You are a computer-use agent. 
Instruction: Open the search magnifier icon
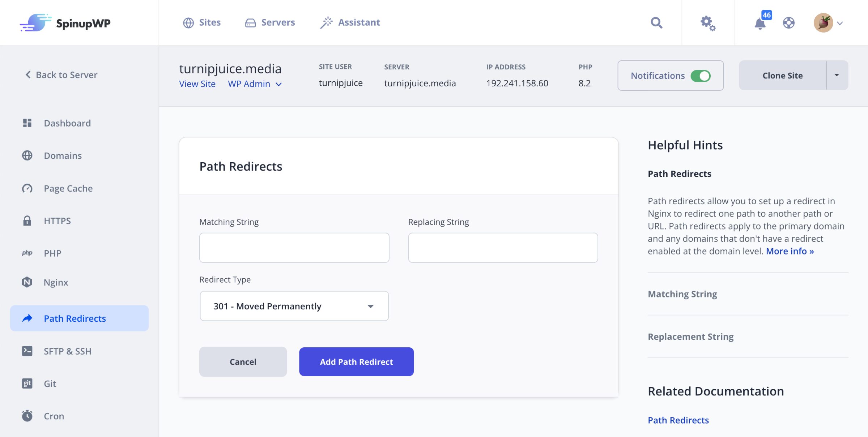pyautogui.click(x=656, y=22)
